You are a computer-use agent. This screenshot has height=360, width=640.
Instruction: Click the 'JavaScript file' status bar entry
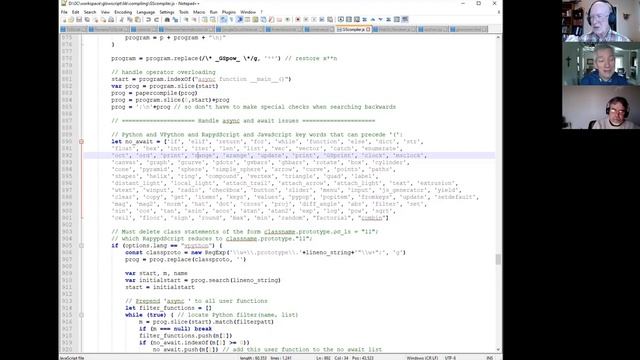point(72,358)
